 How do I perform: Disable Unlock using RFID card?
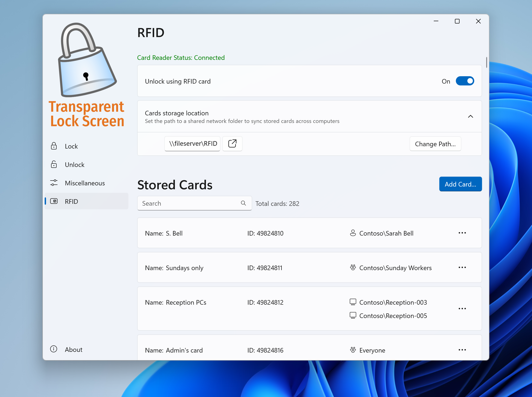(x=465, y=81)
